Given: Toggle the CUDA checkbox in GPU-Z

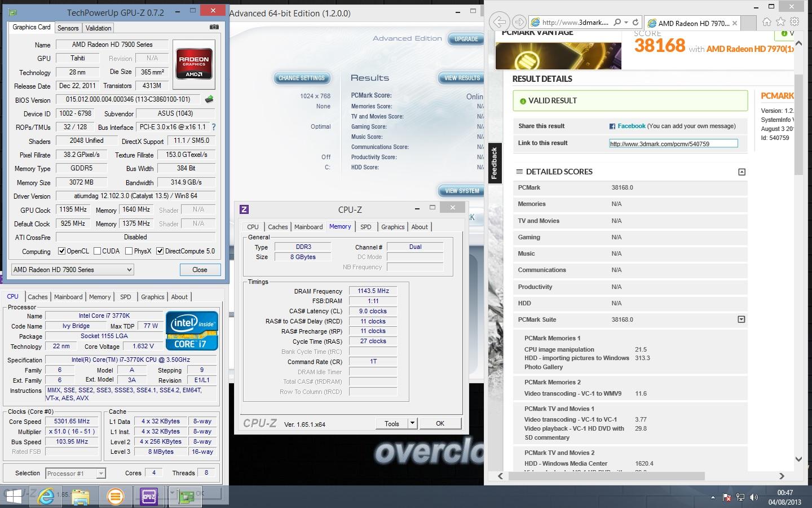Looking at the screenshot, I should pos(97,251).
